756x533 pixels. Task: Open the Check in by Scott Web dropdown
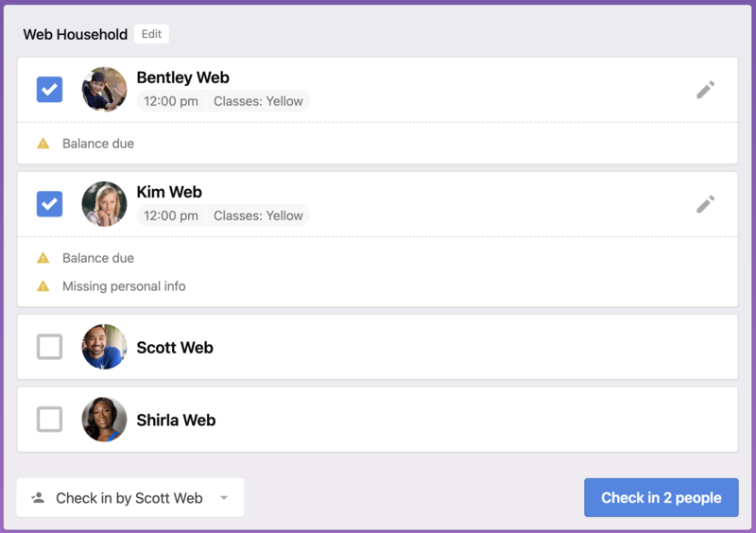(x=129, y=498)
